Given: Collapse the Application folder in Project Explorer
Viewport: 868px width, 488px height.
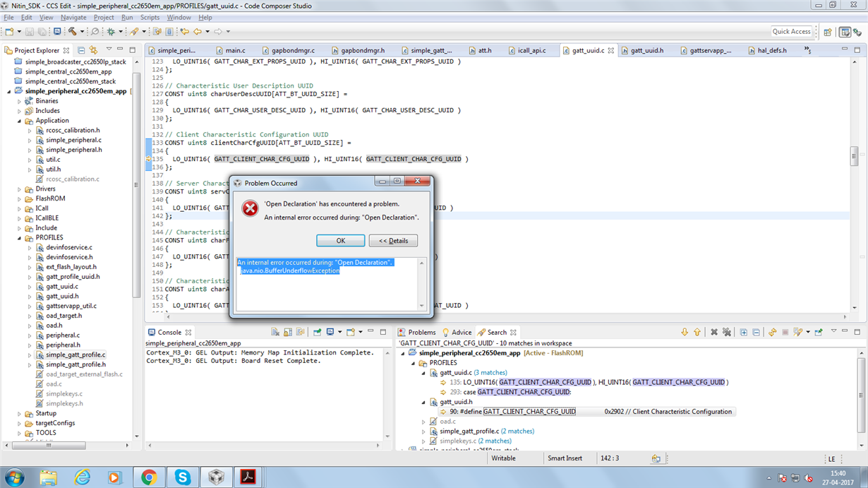Looking at the screenshot, I should click(x=20, y=121).
